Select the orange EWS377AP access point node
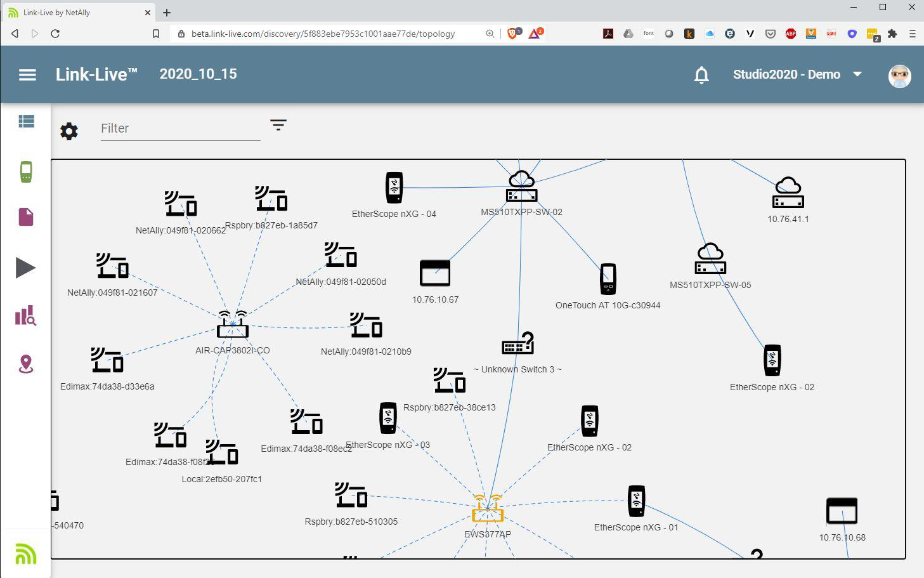 click(488, 508)
